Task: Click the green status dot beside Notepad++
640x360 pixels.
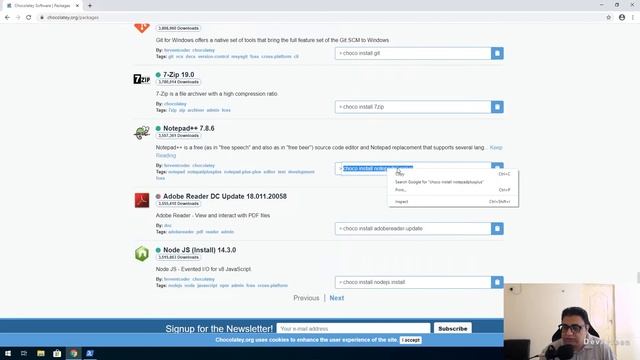Action: [158, 128]
